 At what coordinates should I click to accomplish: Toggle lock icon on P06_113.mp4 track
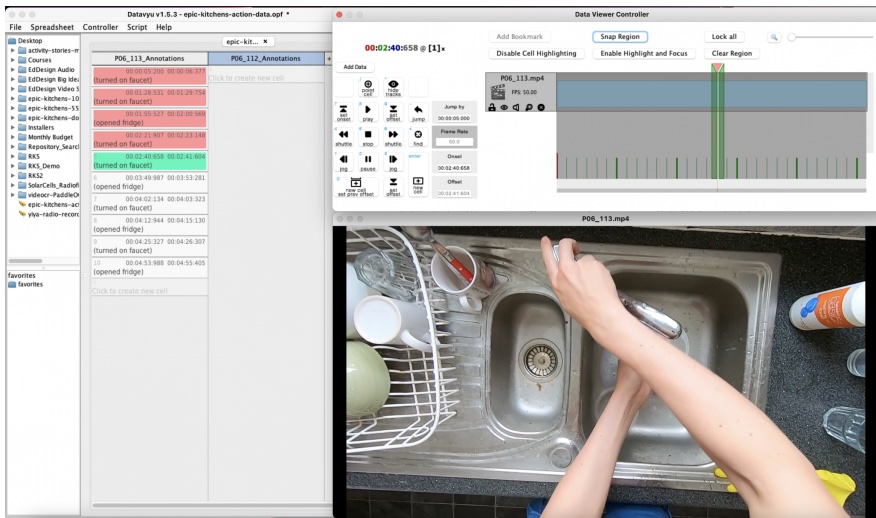(492, 107)
